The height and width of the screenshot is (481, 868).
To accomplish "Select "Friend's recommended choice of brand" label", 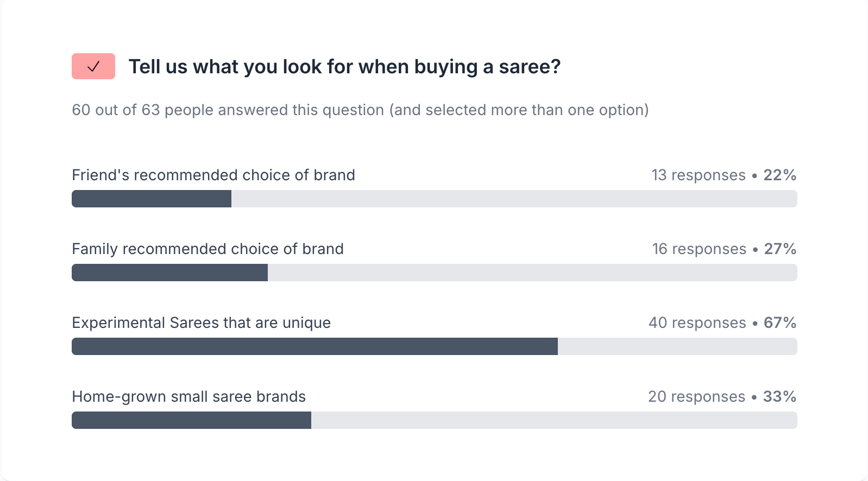I will (213, 175).
